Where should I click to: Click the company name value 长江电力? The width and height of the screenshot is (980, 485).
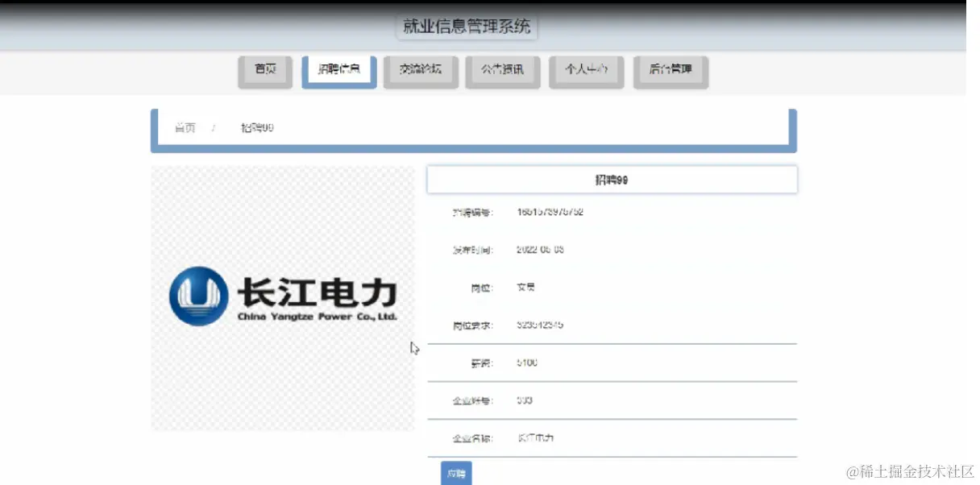pyautogui.click(x=535, y=439)
